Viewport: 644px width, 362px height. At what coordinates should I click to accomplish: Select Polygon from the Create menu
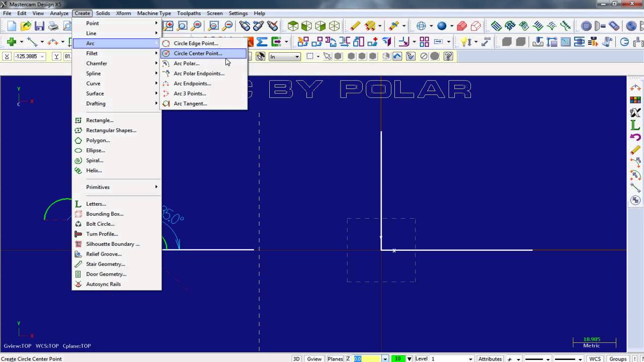117,140
